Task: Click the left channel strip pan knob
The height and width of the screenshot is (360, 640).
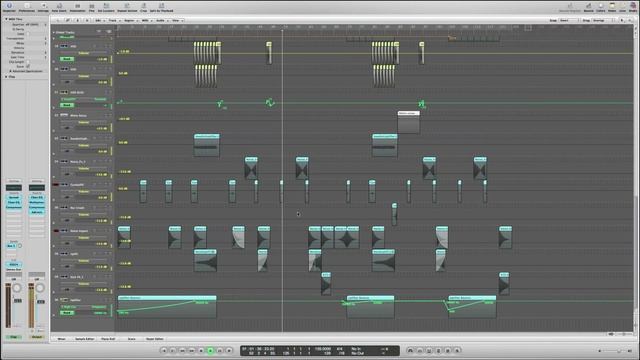Action: tap(17, 288)
